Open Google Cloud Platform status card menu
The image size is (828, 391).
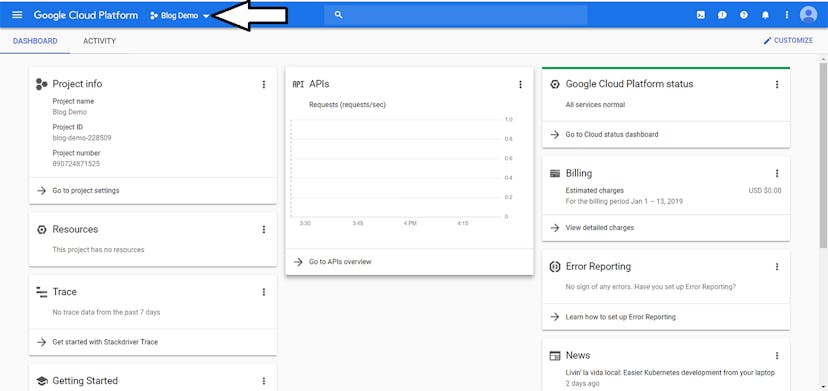point(777,85)
